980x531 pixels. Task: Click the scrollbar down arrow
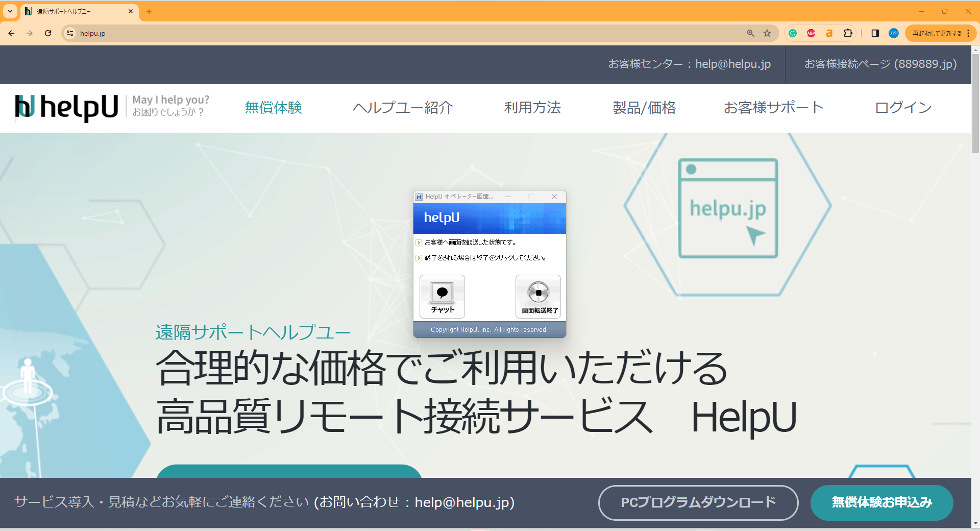[x=975, y=523]
